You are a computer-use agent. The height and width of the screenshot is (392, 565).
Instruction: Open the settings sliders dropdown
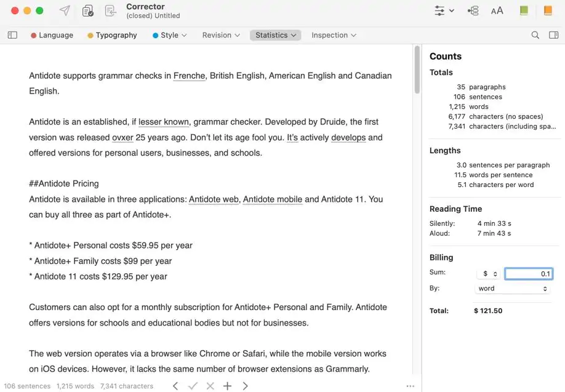pos(444,10)
